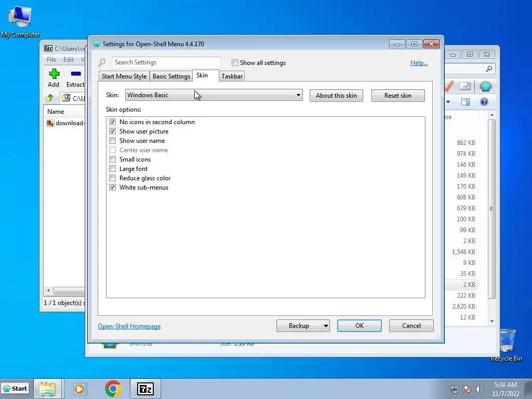Click the volume speaker tray icon
The width and height of the screenshot is (532, 399).
click(x=480, y=389)
